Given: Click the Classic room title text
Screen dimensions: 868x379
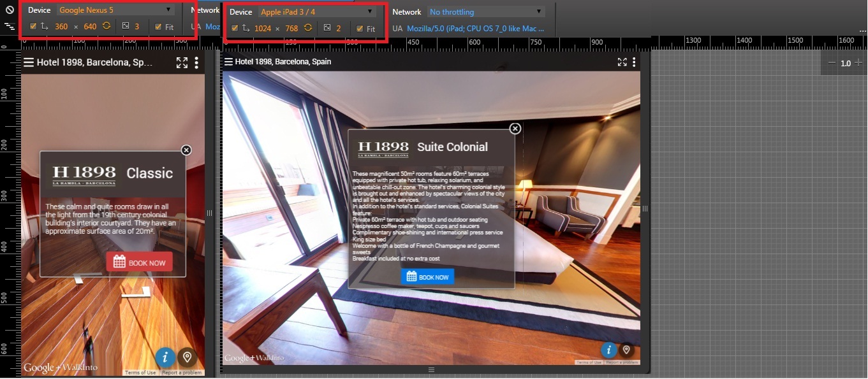Looking at the screenshot, I should click(x=150, y=173).
